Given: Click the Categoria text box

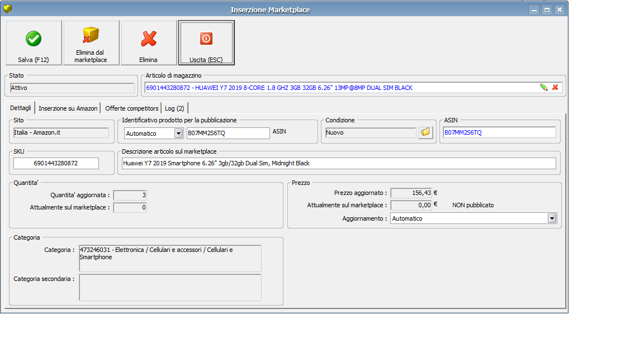Looking at the screenshot, I should pos(170,258).
